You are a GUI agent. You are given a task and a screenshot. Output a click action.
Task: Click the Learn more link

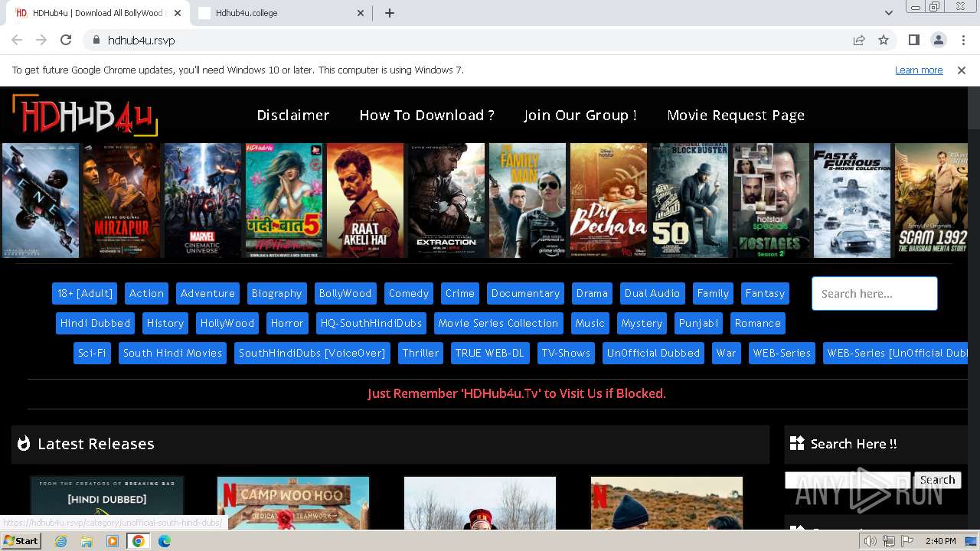coord(919,70)
